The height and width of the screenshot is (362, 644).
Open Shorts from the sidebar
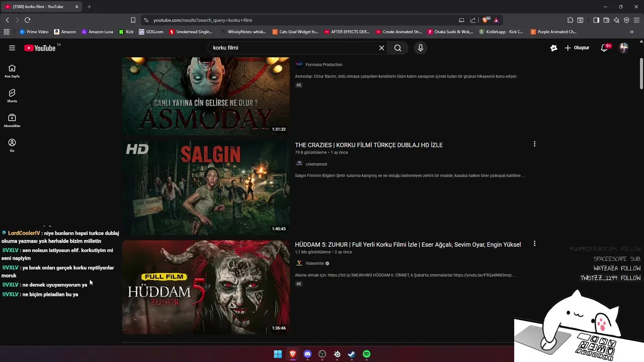[12, 96]
